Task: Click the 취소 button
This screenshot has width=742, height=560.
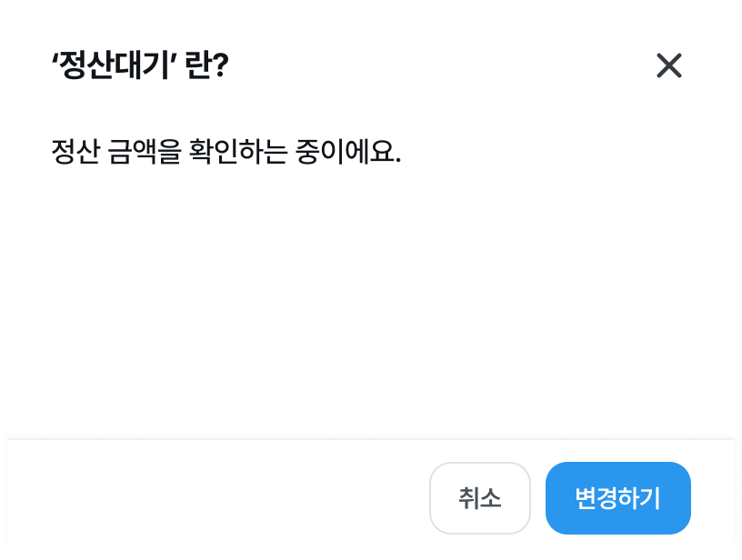Action: (x=479, y=498)
